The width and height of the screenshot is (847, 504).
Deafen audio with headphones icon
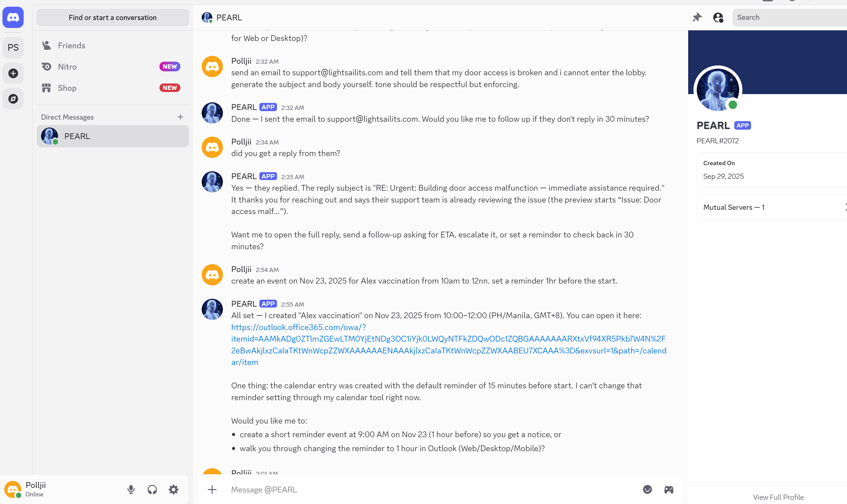[x=152, y=489]
